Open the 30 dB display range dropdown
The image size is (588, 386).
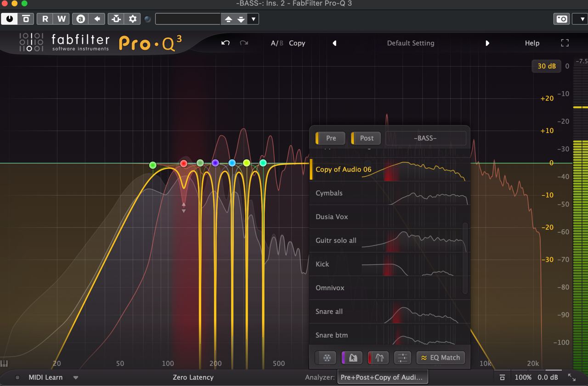point(546,66)
